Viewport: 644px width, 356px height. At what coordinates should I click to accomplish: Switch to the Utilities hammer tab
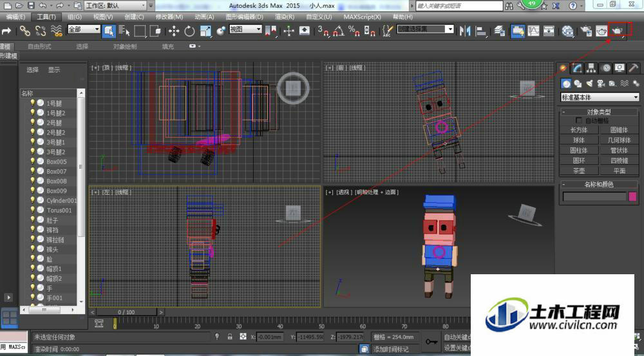point(633,68)
